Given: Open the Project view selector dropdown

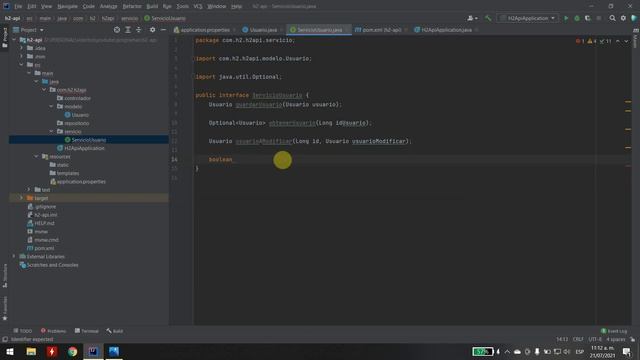Looking at the screenshot, I should [28, 30].
